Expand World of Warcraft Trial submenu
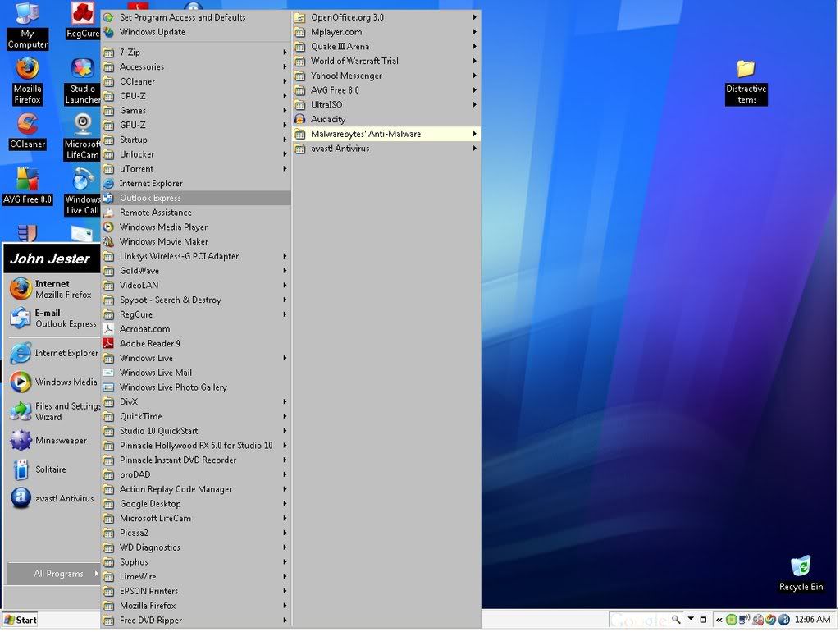 tap(386, 61)
